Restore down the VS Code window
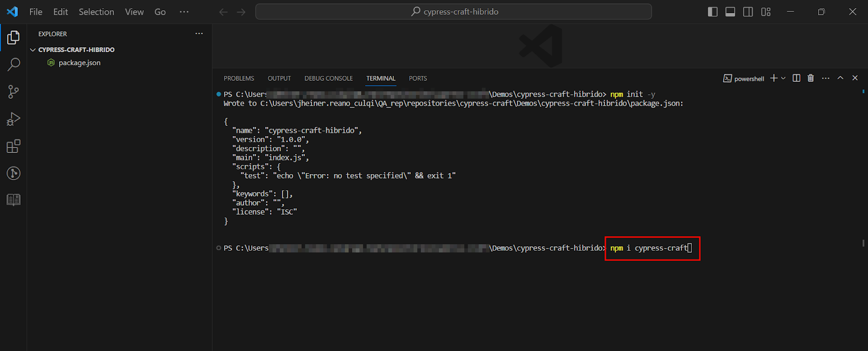This screenshot has width=868, height=351. pos(821,12)
